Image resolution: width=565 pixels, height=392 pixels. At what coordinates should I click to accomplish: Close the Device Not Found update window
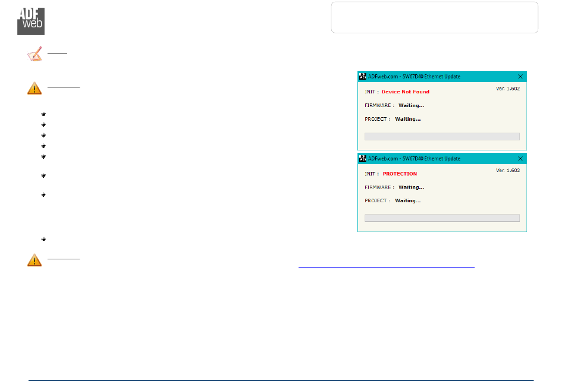(x=520, y=76)
